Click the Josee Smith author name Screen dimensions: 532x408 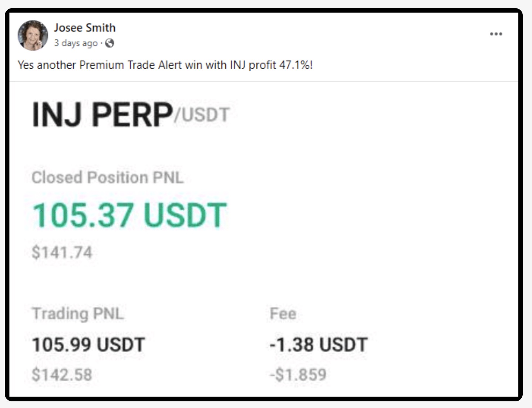click(x=85, y=28)
